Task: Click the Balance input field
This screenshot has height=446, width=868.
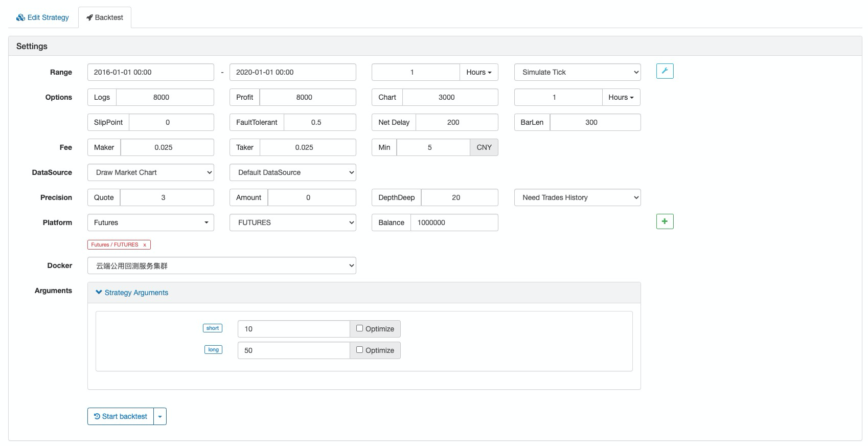Action: coord(454,222)
